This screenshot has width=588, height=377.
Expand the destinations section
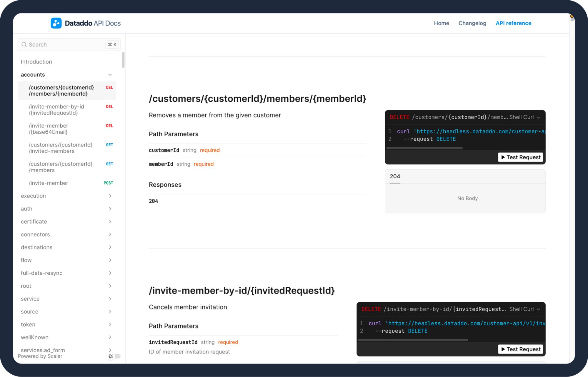click(110, 247)
